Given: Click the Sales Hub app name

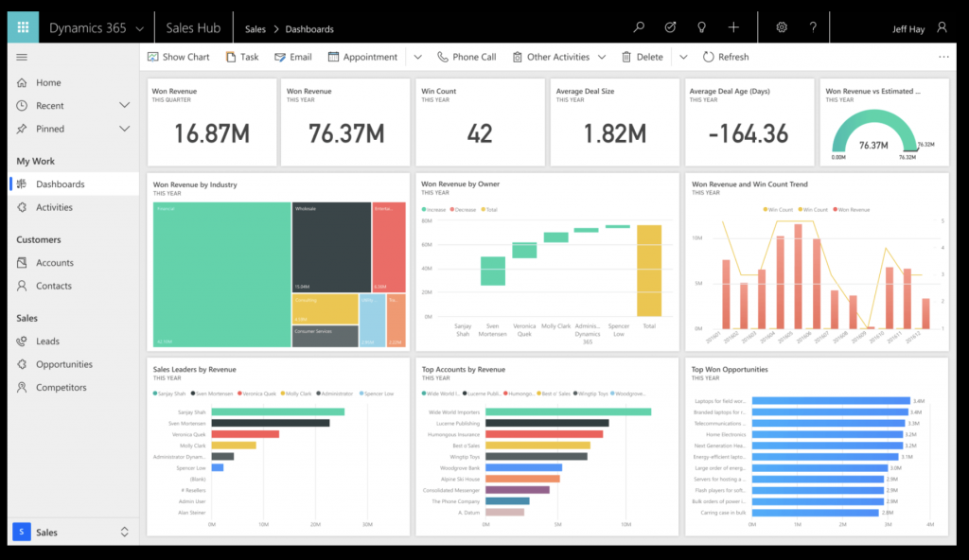Looking at the screenshot, I should (193, 27).
